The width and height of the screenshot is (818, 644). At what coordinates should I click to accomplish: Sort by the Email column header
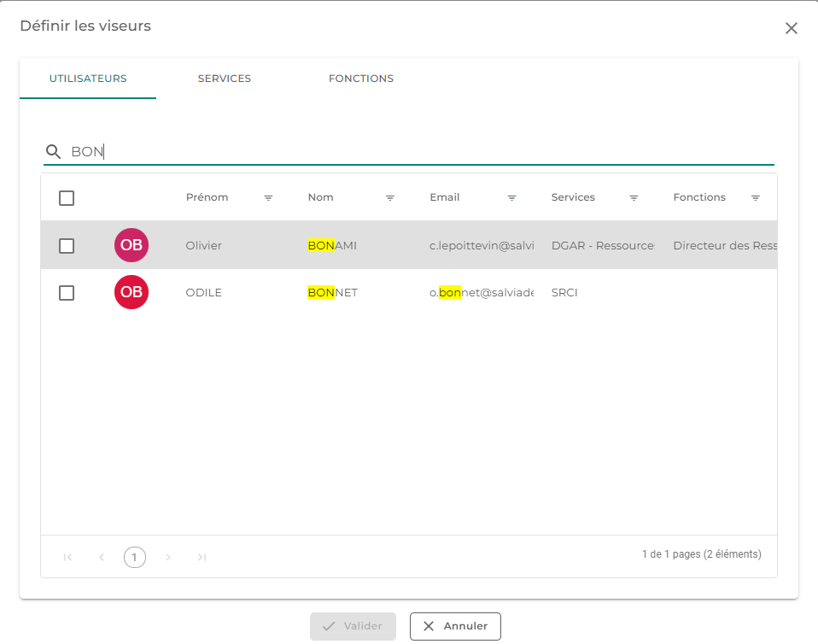pos(445,197)
